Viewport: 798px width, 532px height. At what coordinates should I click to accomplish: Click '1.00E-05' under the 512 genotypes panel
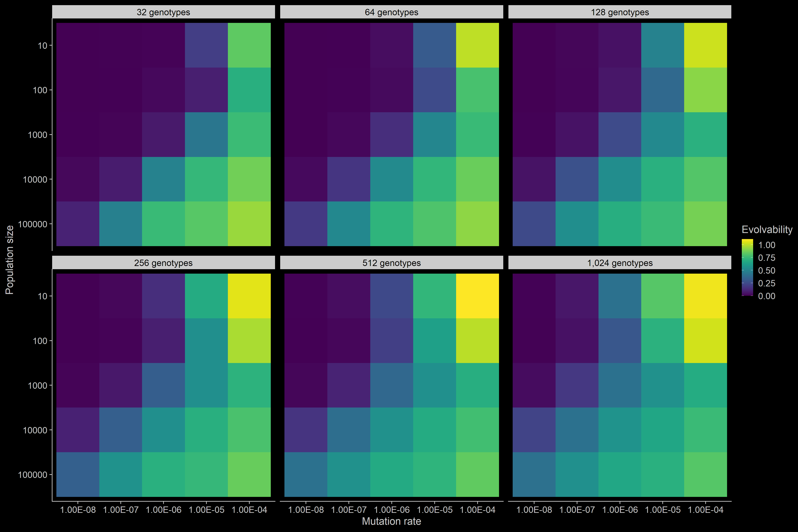click(435, 510)
